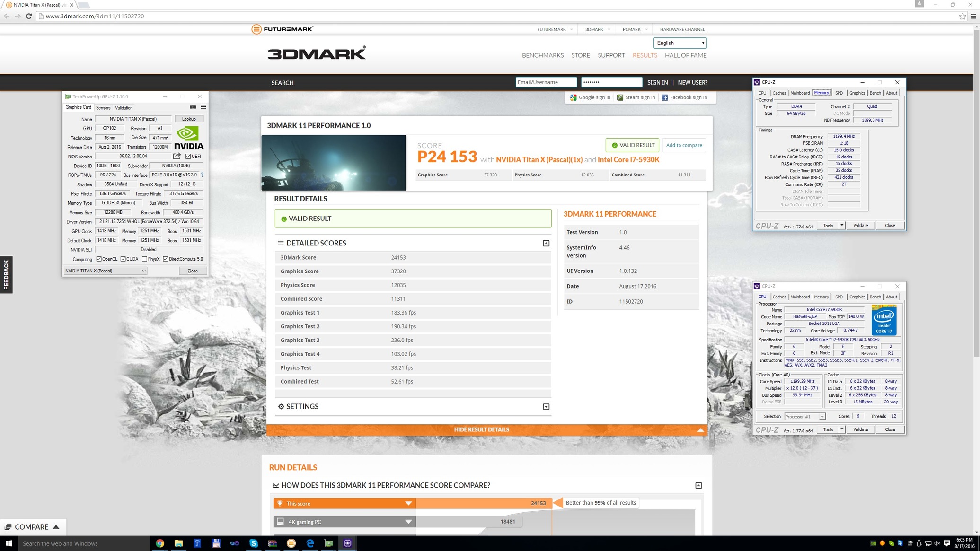Click the Email/Username input field
The height and width of the screenshot is (551, 980).
546,82
